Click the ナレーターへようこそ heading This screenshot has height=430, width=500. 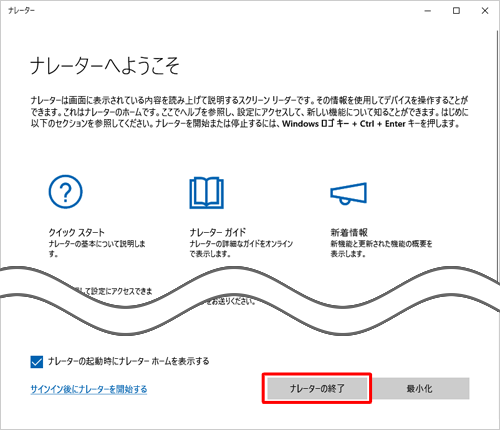(x=105, y=66)
